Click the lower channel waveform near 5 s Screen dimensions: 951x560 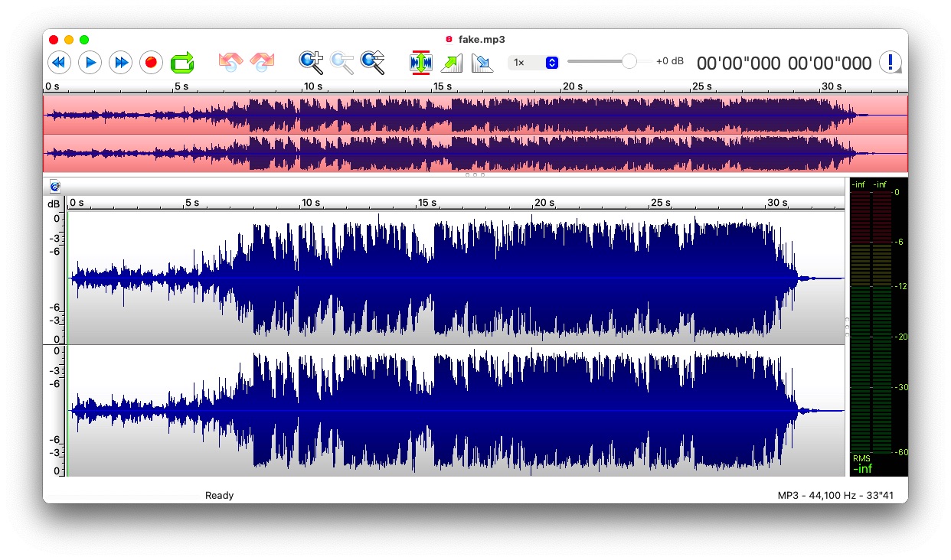coord(185,411)
